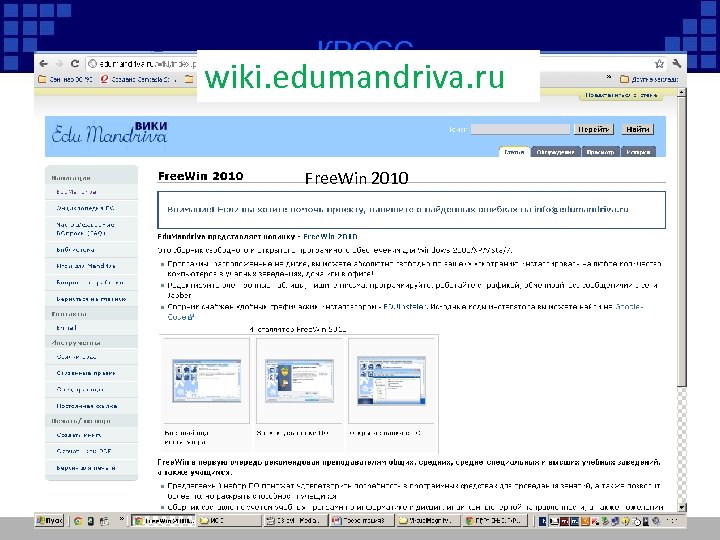The width and height of the screenshot is (720, 540).
Task: Open the Игры для Mandriva sidebar link
Action: click(x=85, y=266)
